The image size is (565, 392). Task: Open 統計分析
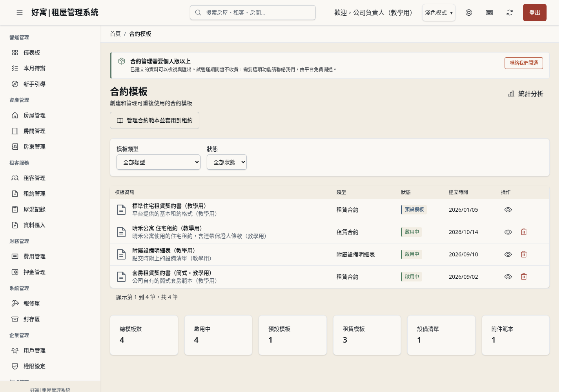point(526,94)
